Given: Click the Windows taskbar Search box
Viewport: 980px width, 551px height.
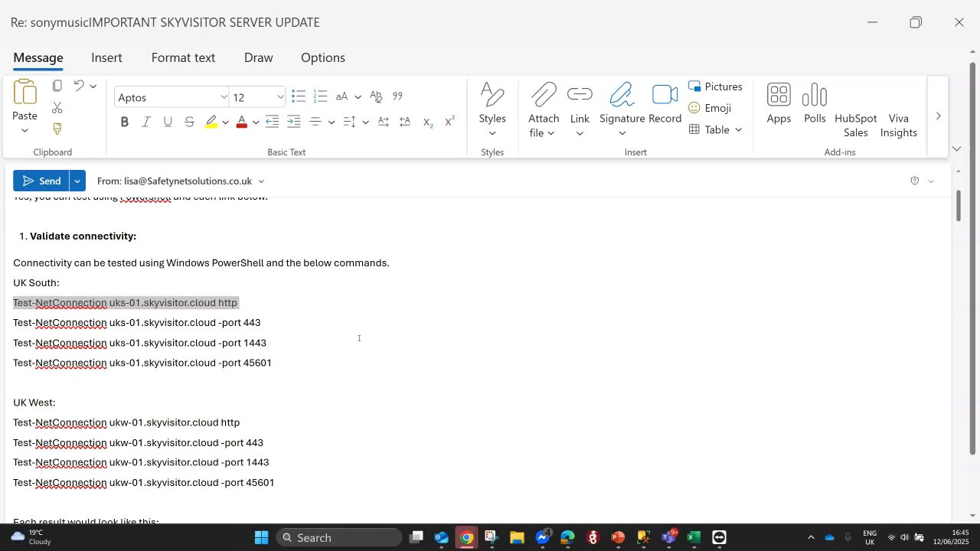Looking at the screenshot, I should (339, 537).
